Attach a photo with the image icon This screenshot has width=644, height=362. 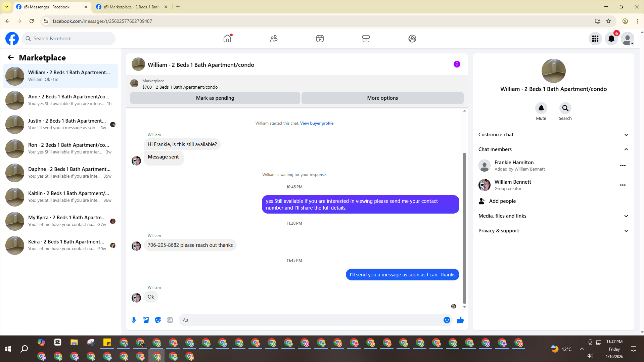[146, 320]
